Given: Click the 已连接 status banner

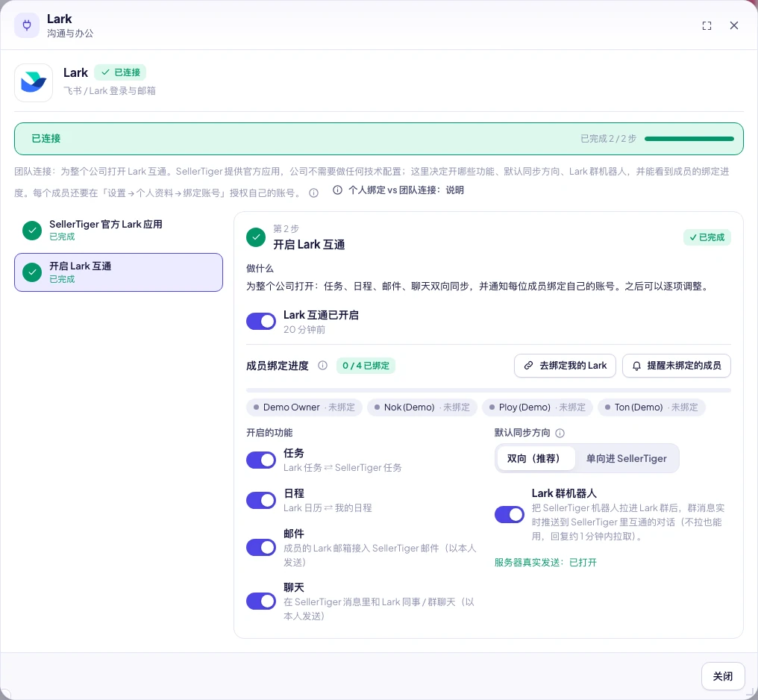Looking at the screenshot, I should pos(378,139).
